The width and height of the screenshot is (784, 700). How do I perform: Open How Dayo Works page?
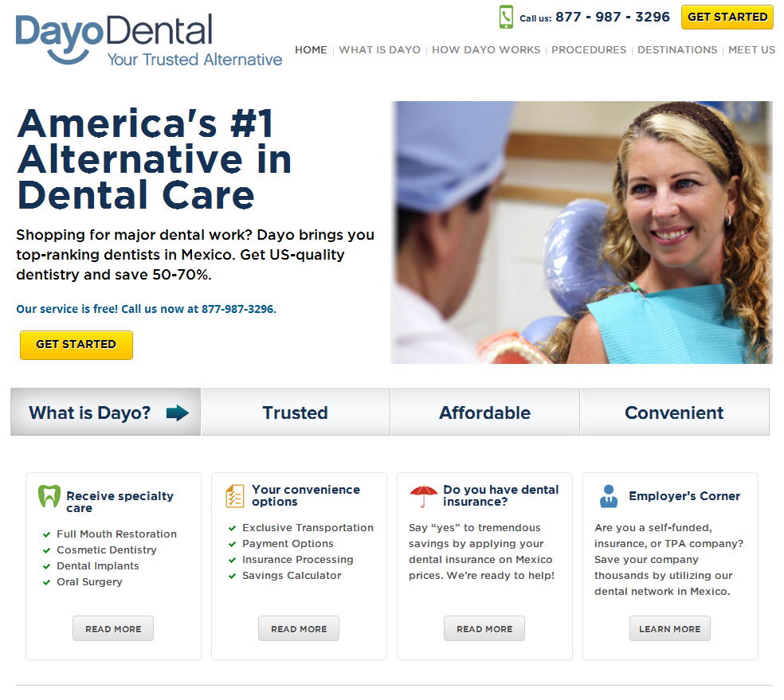(x=486, y=50)
